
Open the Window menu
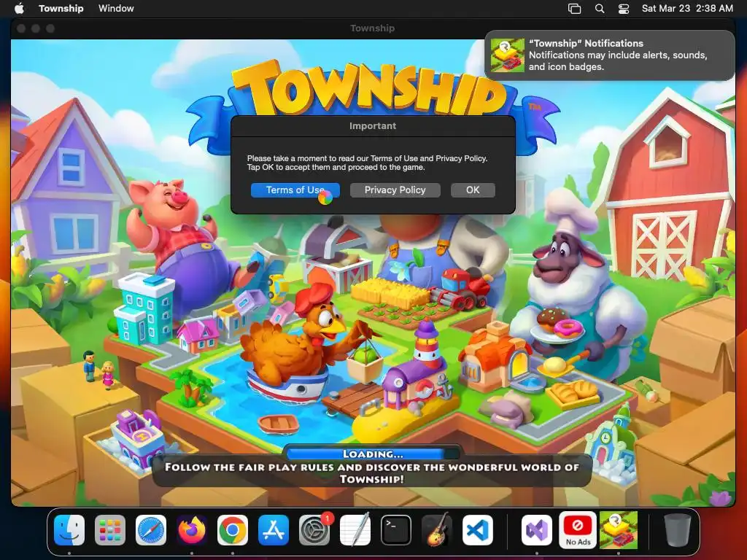[116, 8]
